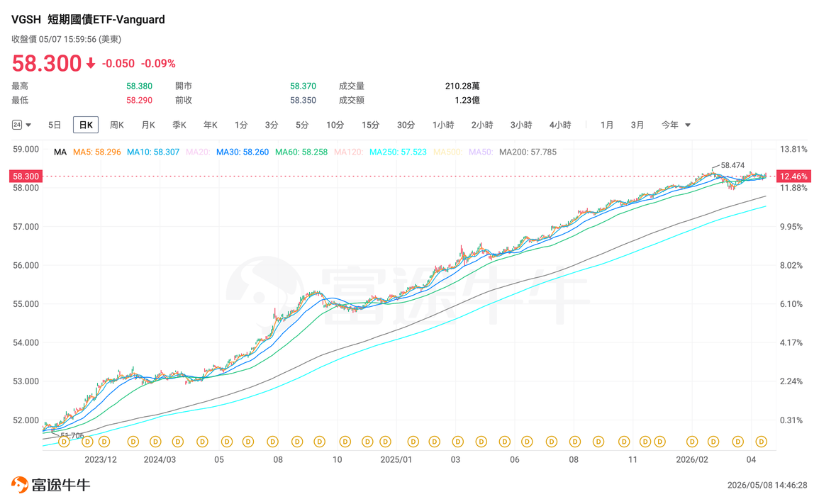
Task: Switch to 月K monthly candles
Action: (148, 125)
